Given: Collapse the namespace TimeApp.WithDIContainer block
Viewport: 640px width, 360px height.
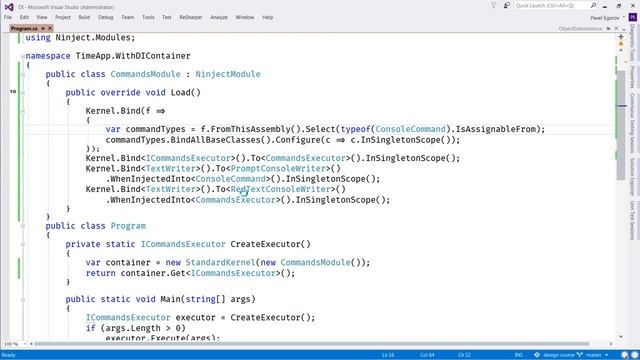Looking at the screenshot, I should pyautogui.click(x=23, y=56).
